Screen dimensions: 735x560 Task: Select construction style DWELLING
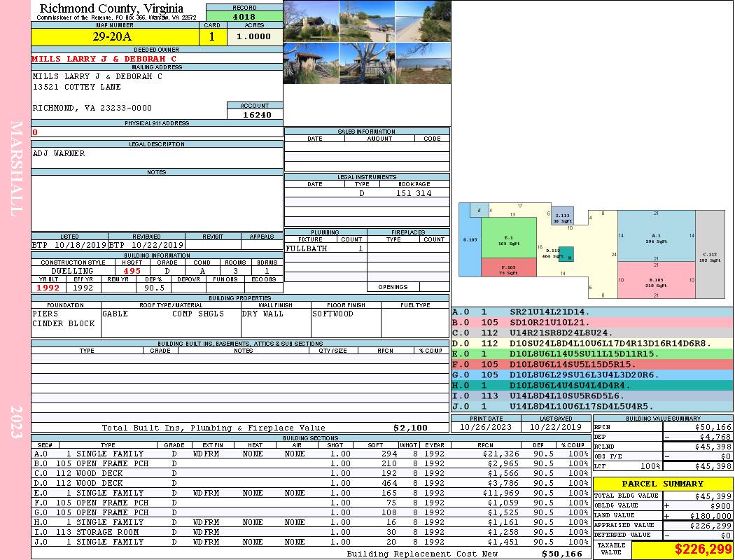click(x=73, y=271)
